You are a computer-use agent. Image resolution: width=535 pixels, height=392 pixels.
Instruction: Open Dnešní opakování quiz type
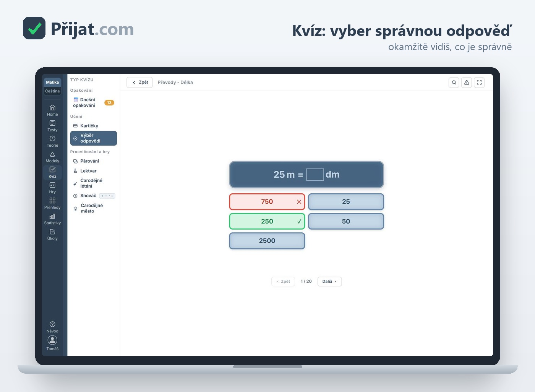[x=94, y=102]
